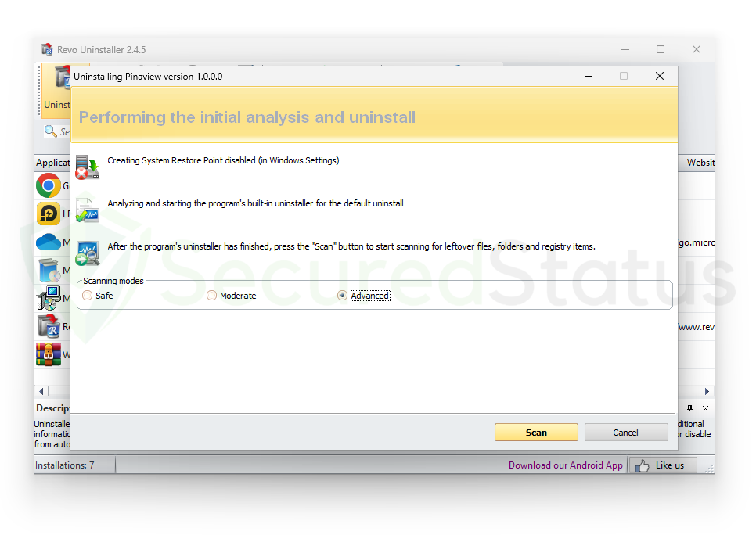Screen dimensions: 756x535
Task: Click the Uninstaller toolbar button in Revo
Action: pos(56,92)
